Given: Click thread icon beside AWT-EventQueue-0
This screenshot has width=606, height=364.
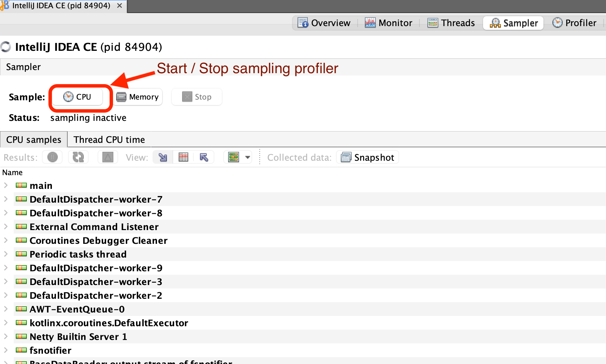Looking at the screenshot, I should [x=21, y=309].
